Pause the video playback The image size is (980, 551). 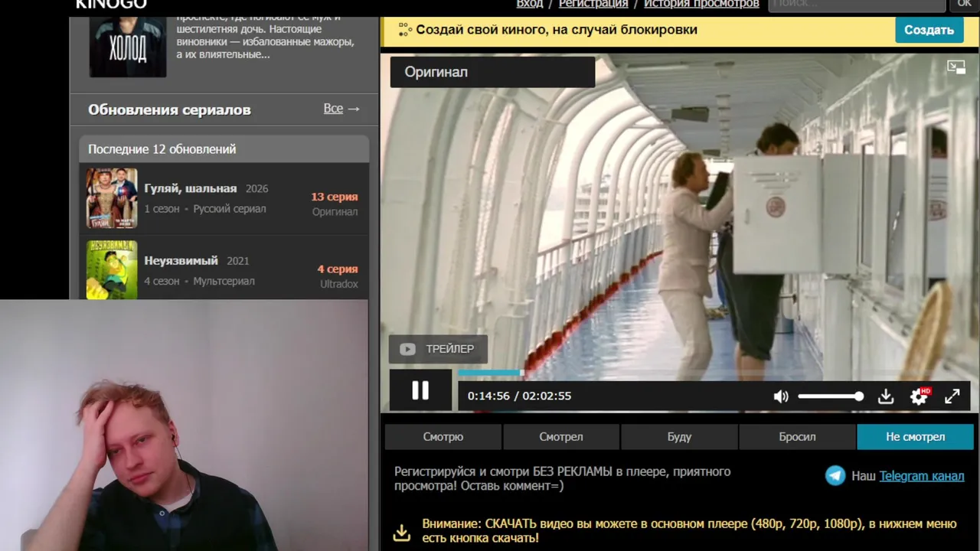(420, 390)
